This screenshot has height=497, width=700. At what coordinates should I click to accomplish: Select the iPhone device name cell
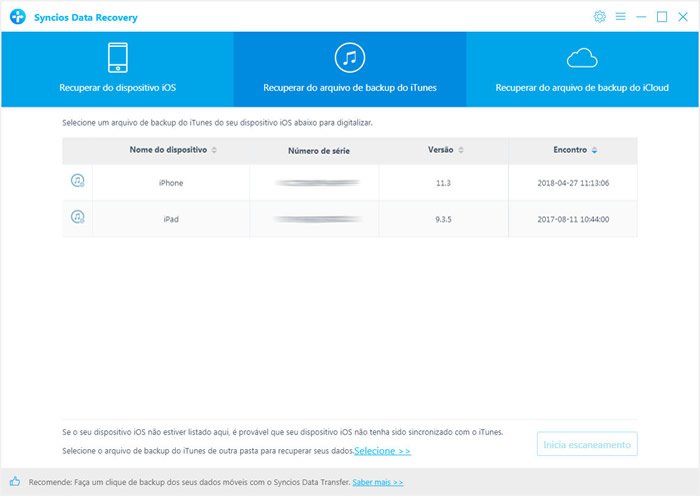point(171,183)
